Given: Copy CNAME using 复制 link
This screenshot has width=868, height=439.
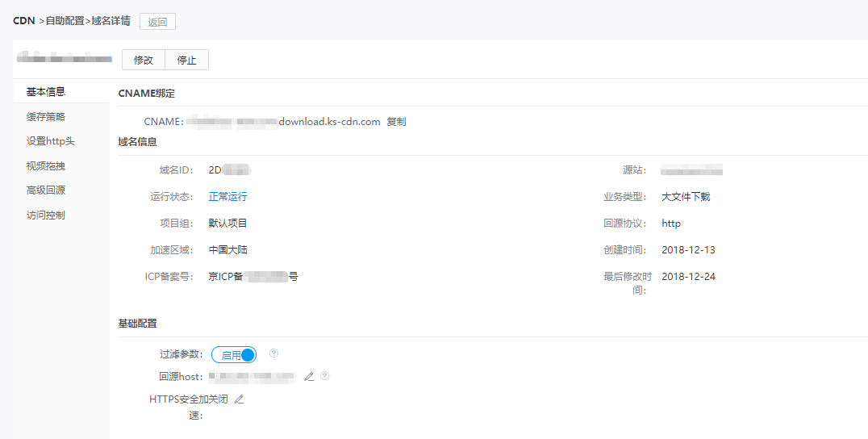Looking at the screenshot, I should click(x=396, y=122).
